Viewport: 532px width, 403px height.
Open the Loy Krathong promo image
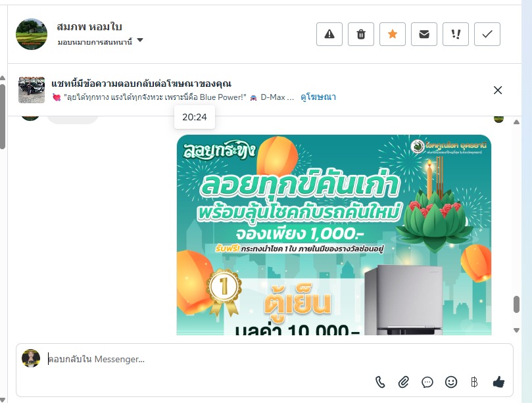pyautogui.click(x=334, y=235)
